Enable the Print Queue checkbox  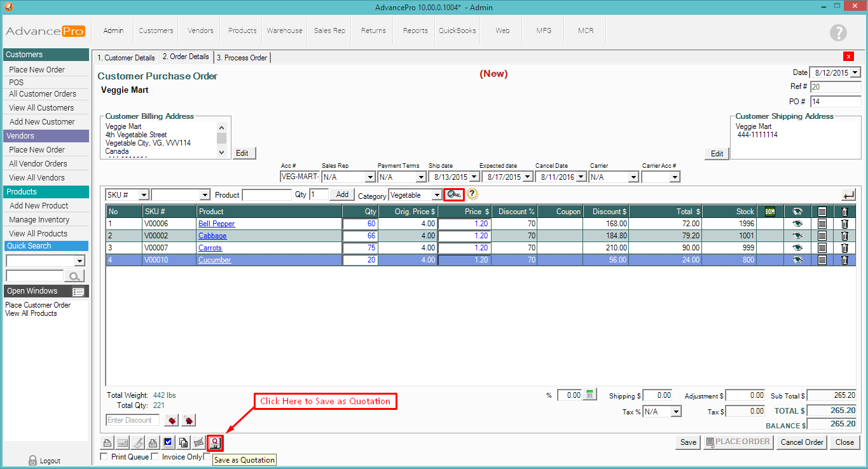[105, 457]
